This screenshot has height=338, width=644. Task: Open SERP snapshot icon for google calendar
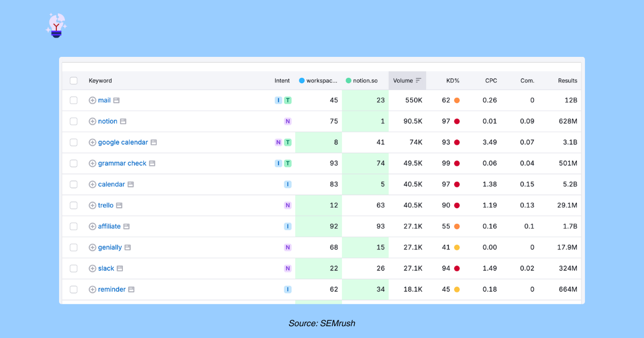coord(153,142)
